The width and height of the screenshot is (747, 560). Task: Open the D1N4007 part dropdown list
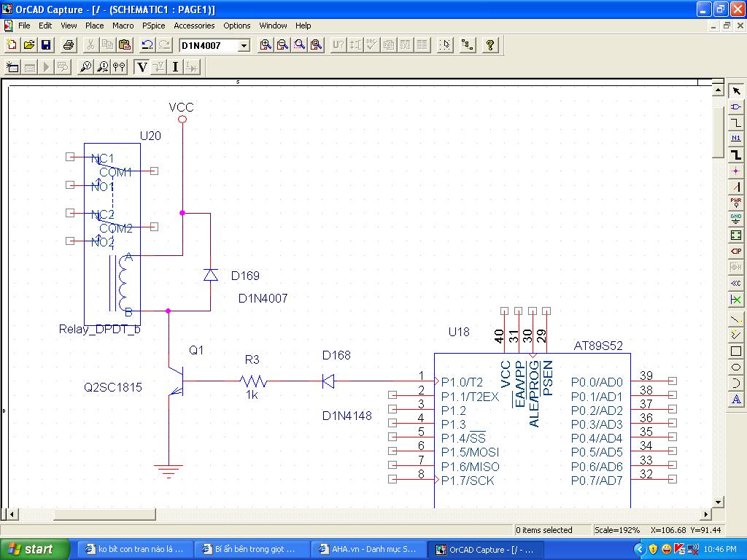point(244,46)
